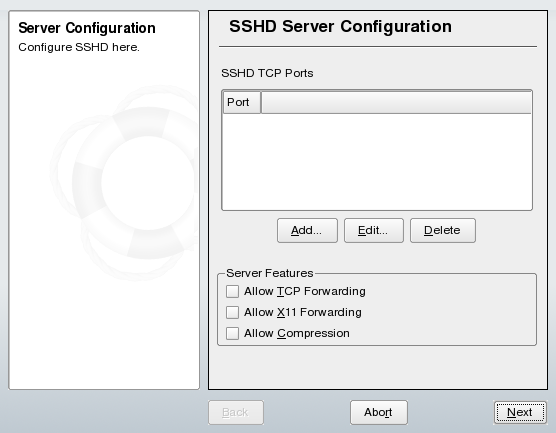Select the 'Configure SSHD here.' help text
This screenshot has width=556, height=433.
click(79, 47)
